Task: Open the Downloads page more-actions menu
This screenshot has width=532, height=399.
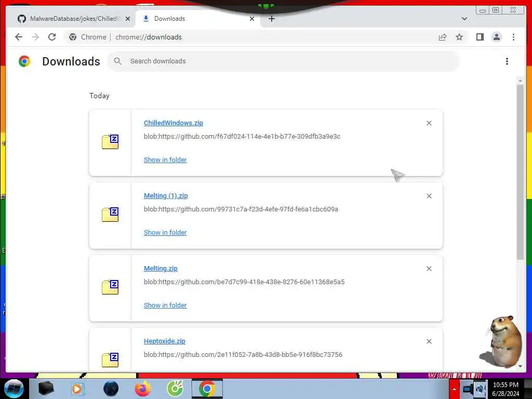Action: [x=507, y=61]
